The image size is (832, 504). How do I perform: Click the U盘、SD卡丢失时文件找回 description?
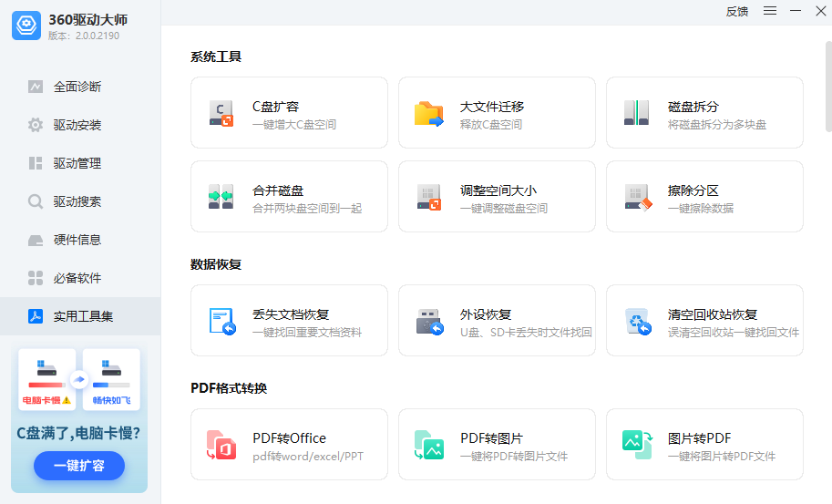(x=526, y=333)
